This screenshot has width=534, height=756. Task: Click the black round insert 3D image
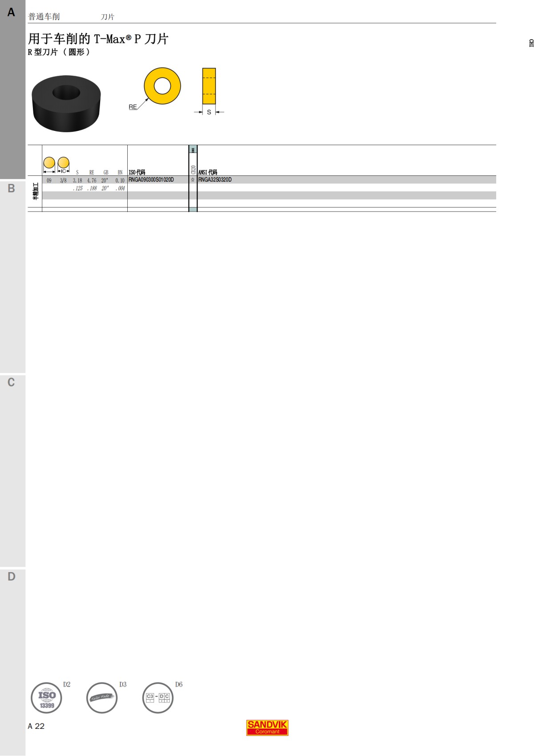[66, 103]
